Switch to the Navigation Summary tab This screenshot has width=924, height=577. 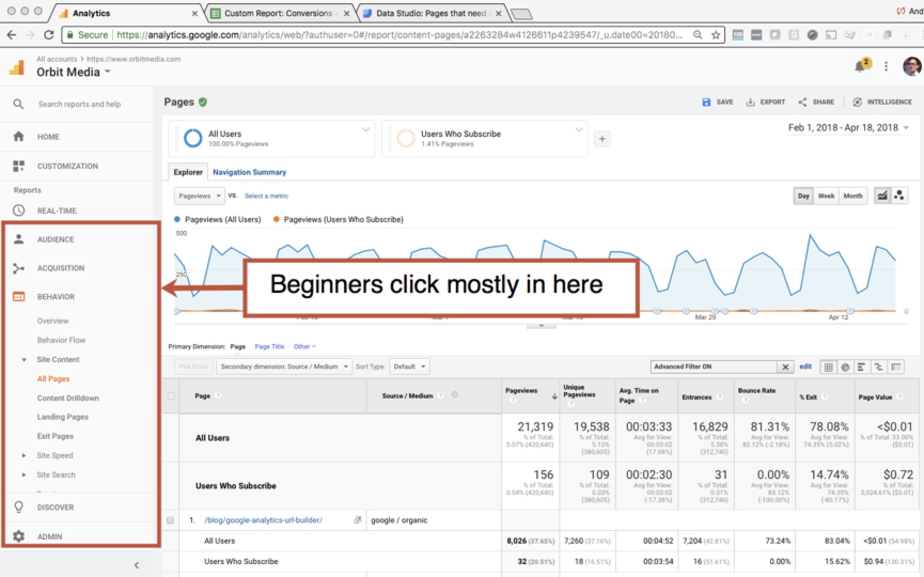249,172
